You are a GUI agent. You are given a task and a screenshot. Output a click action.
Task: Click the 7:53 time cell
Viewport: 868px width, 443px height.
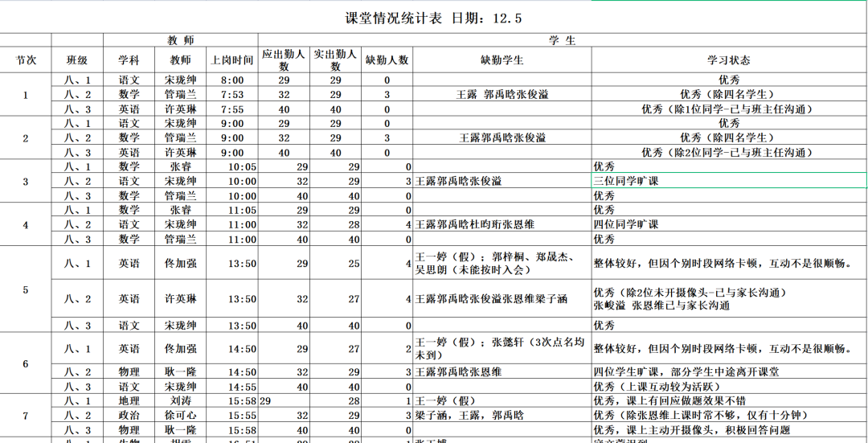(232, 95)
